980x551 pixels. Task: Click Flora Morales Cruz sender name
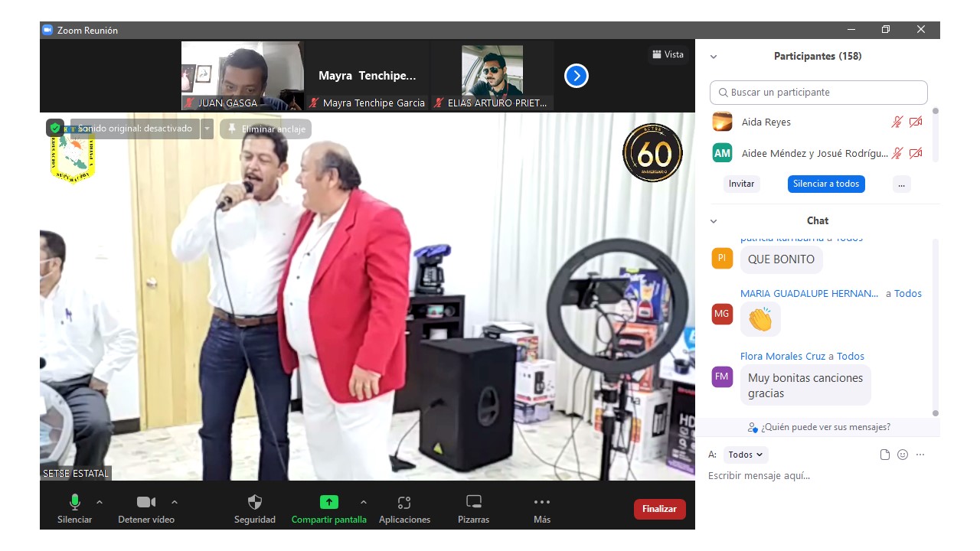click(782, 356)
